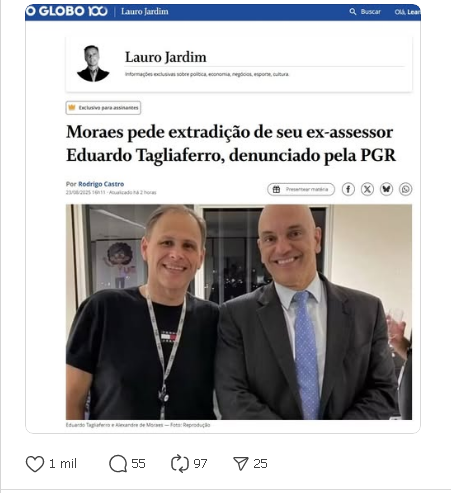This screenshot has height=493, width=451.
Task: Open Lauro Jardim section in header
Action: pyautogui.click(x=145, y=11)
